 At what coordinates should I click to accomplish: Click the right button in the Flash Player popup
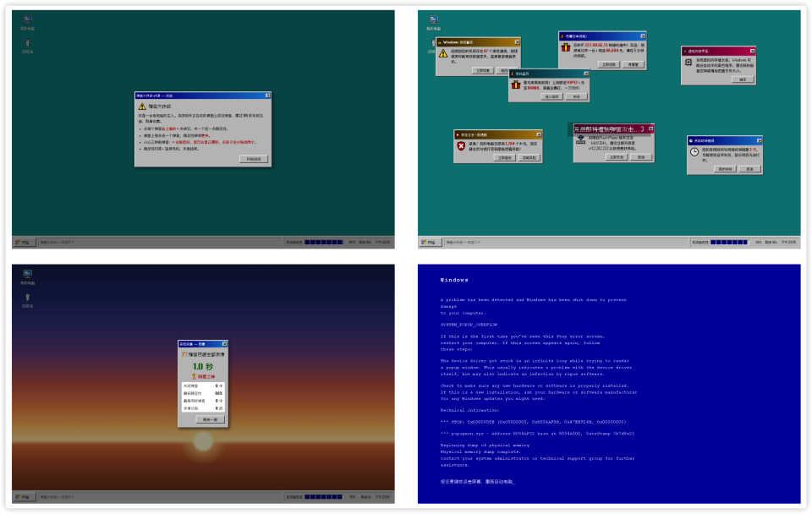coord(641,157)
